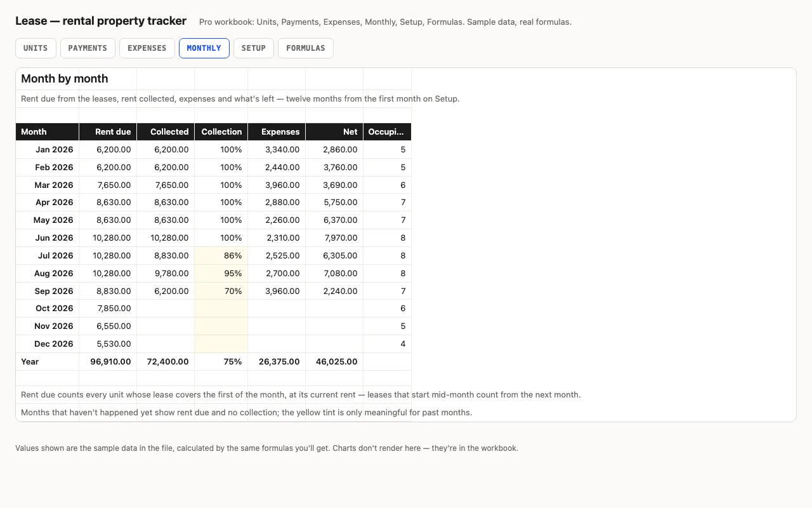The height and width of the screenshot is (508, 812).
Task: Switch to the Units tab
Action: coord(36,48)
